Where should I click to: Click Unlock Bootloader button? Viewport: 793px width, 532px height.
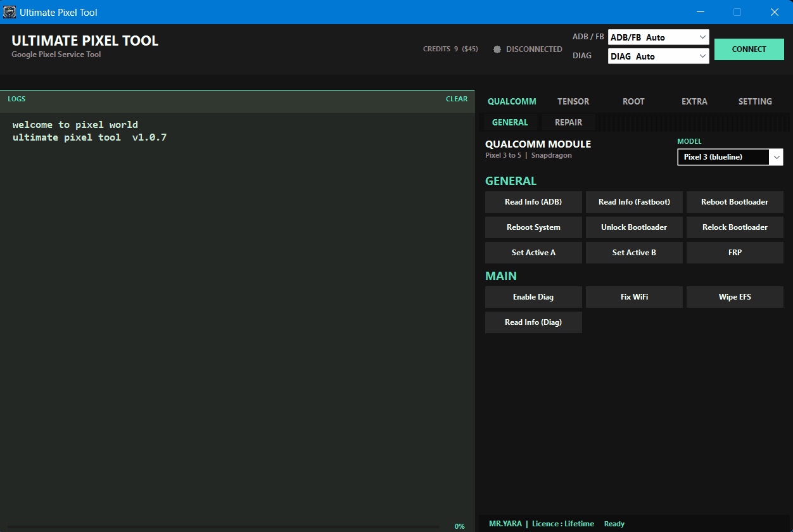[634, 227]
